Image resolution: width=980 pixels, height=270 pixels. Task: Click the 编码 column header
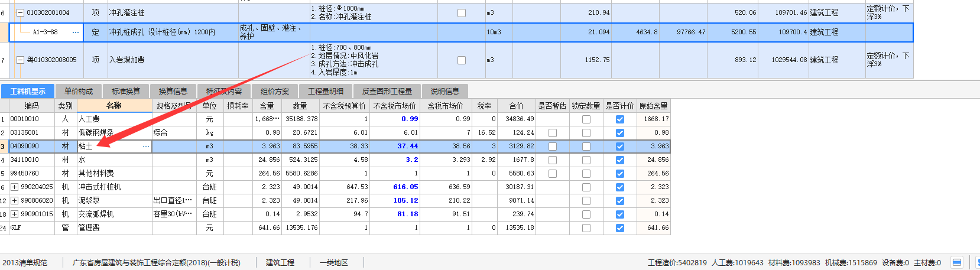coord(31,106)
